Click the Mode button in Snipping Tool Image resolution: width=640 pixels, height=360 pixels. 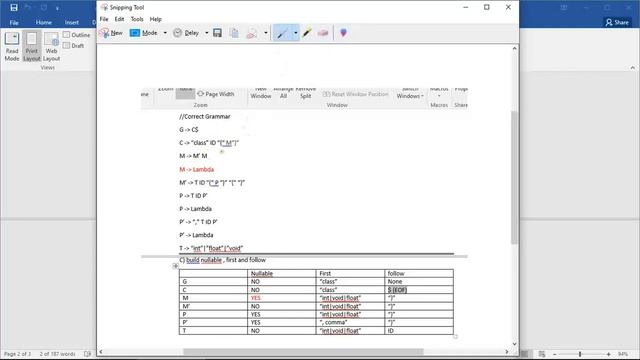[143, 33]
